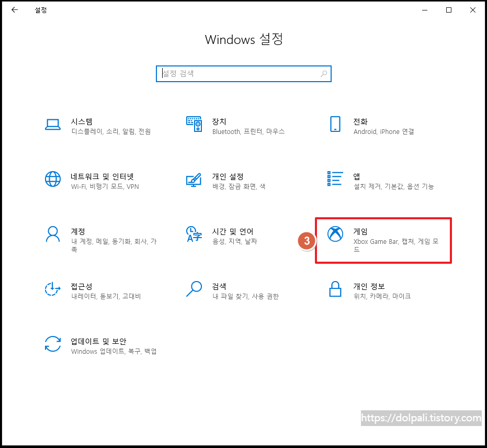Click the clock icon for 시간 및 언어
The height and width of the screenshot is (448, 487).
click(x=194, y=234)
